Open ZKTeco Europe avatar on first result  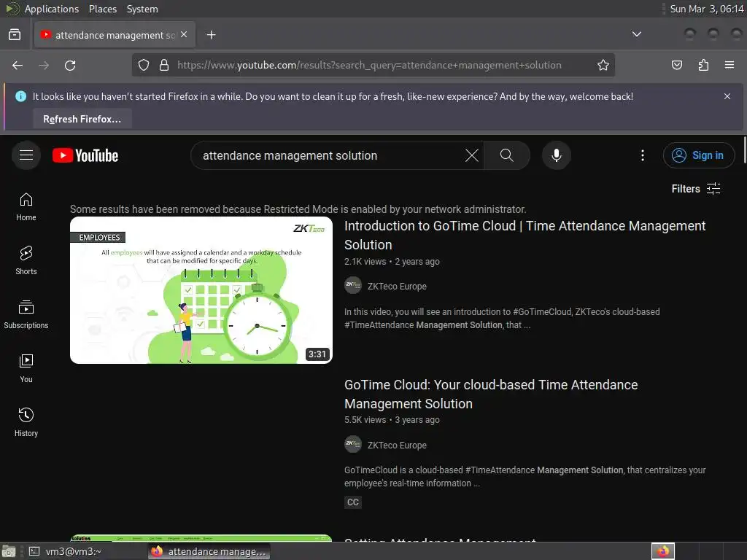(353, 285)
